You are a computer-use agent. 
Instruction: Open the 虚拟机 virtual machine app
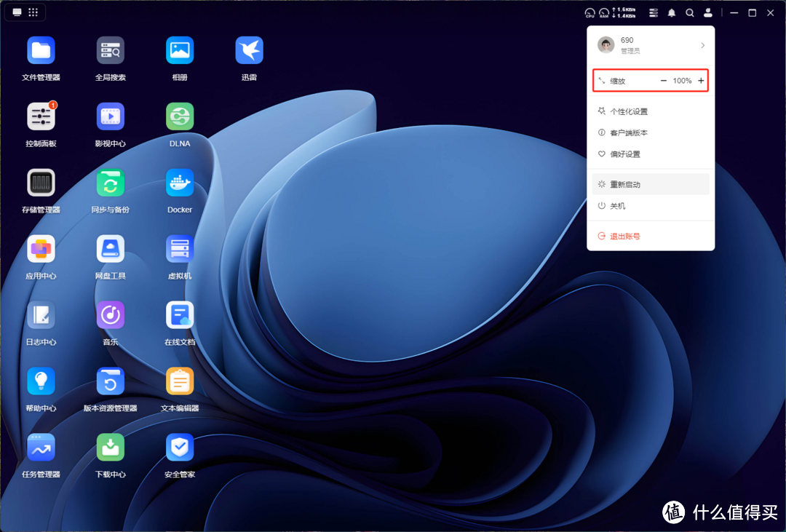tap(179, 249)
